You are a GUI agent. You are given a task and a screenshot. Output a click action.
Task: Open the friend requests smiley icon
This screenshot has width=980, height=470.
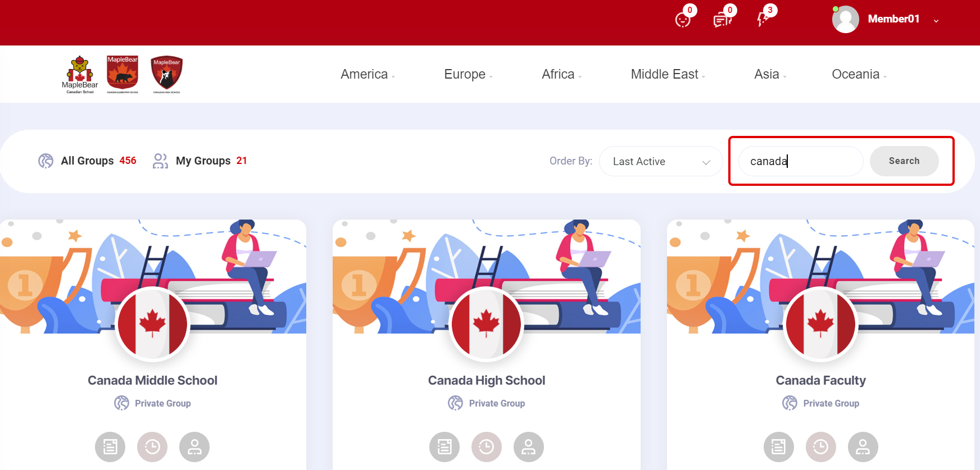[x=683, y=20]
